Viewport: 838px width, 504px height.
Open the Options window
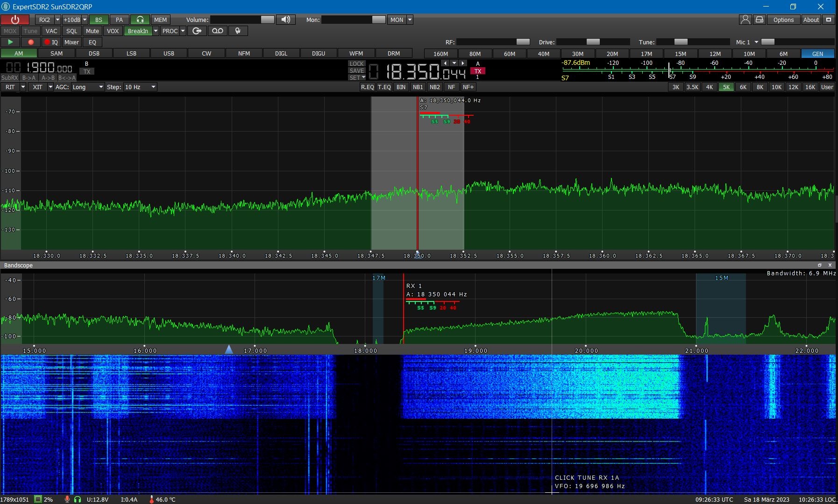(x=783, y=20)
